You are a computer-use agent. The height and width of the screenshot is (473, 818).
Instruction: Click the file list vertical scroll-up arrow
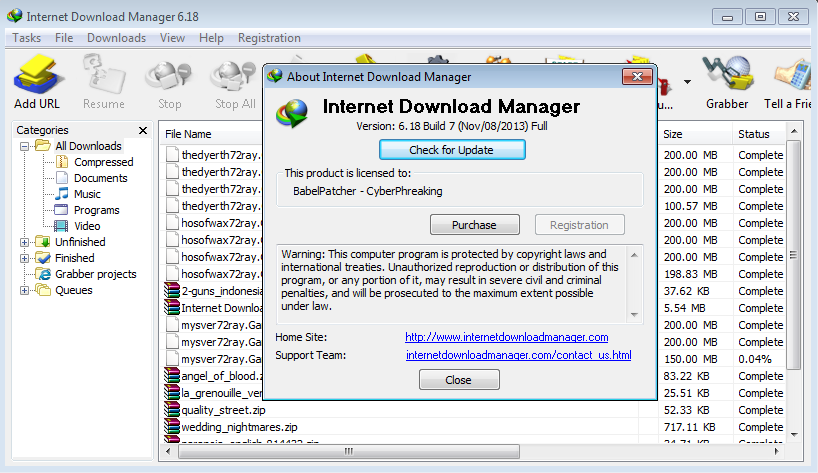point(794,131)
